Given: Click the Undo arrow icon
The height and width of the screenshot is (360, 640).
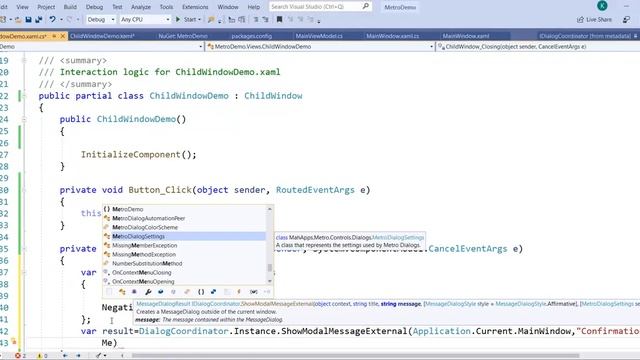Looking at the screenshot, I should (53, 19).
